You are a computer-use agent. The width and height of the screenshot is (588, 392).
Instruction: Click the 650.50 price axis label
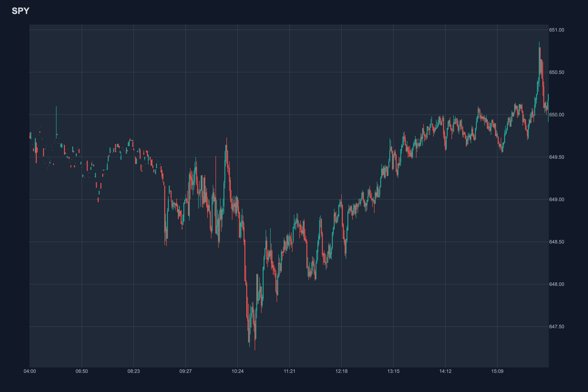(556, 72)
